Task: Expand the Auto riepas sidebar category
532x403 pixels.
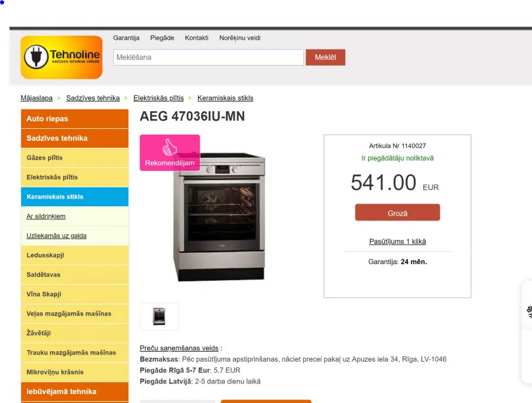Action: tap(74, 119)
